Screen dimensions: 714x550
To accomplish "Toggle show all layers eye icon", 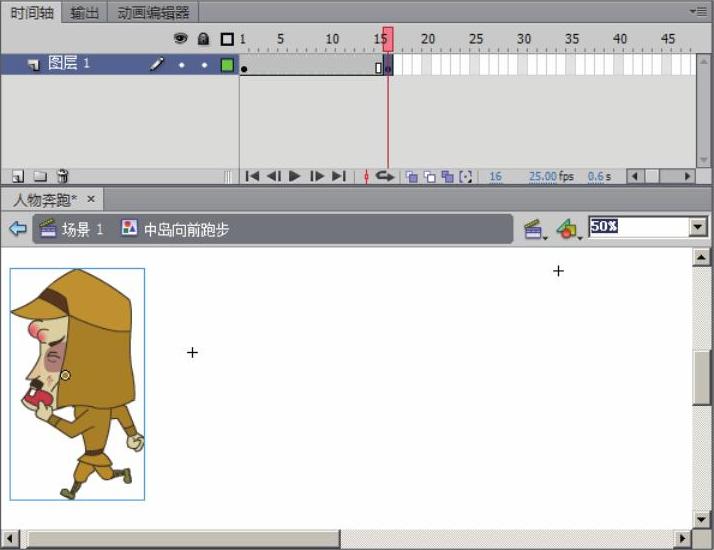I will 181,39.
